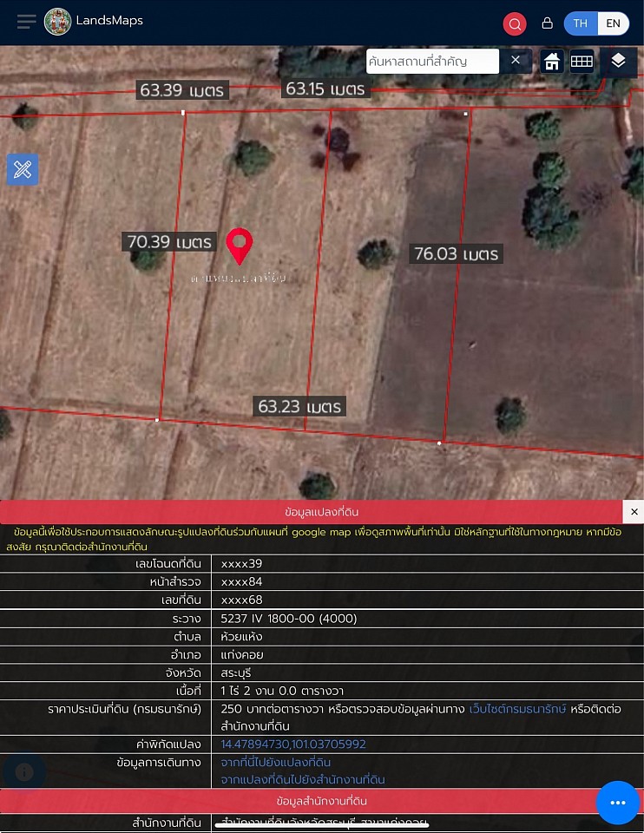Open the grid table tool
The height and width of the screenshot is (833, 644).
(x=582, y=61)
